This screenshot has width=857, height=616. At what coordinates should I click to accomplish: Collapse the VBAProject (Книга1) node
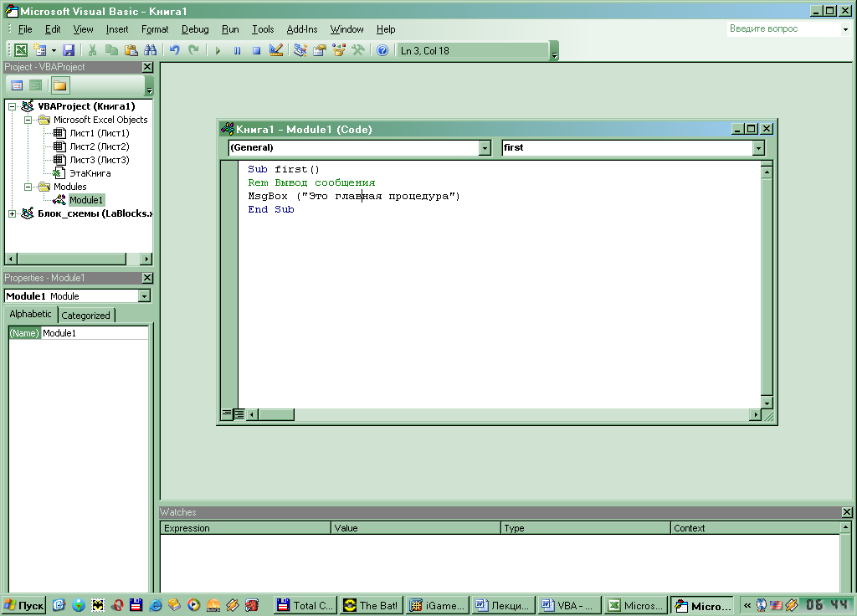pos(12,106)
